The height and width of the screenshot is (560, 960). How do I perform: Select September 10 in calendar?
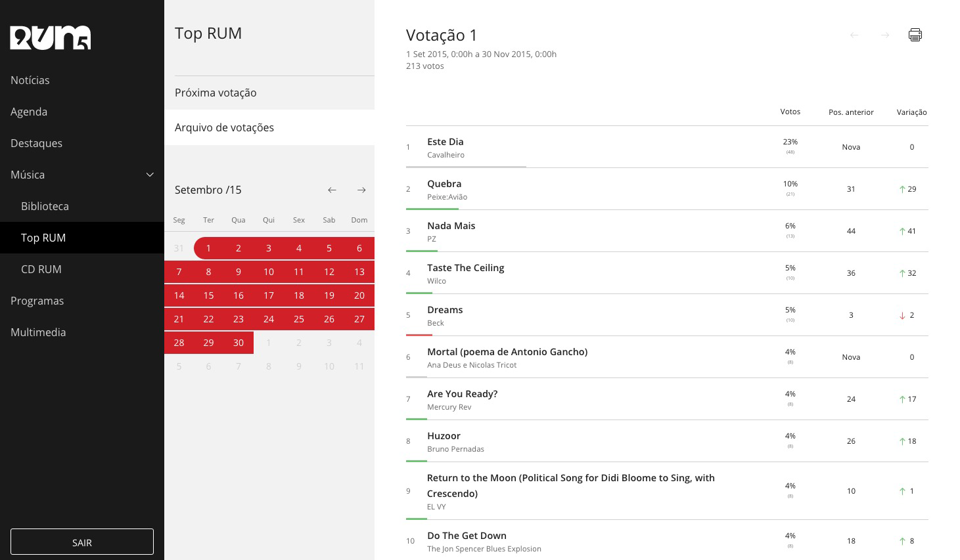click(269, 272)
